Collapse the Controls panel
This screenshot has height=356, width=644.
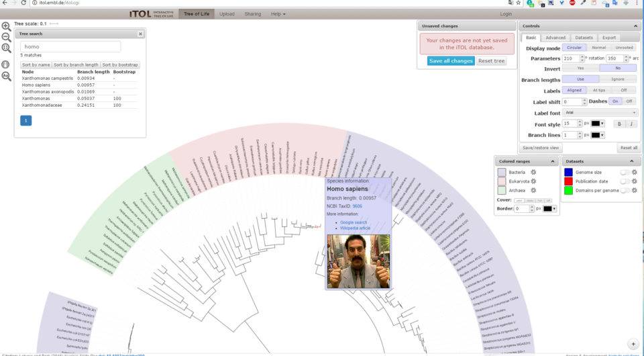635,26
